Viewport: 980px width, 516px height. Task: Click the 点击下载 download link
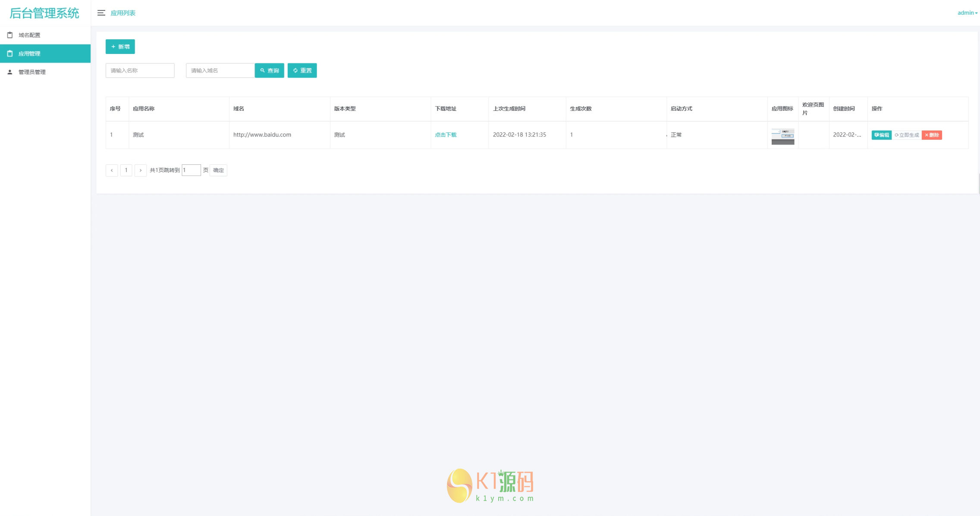click(445, 135)
